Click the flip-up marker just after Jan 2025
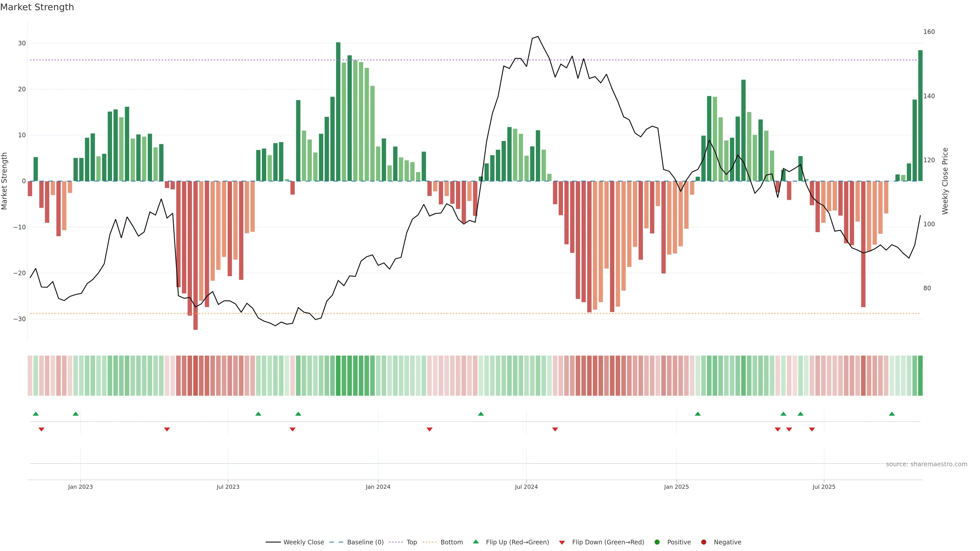 tap(698, 414)
